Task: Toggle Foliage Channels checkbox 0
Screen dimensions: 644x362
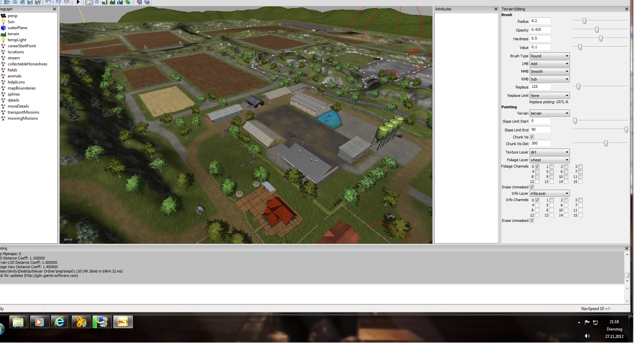Action: point(537,167)
